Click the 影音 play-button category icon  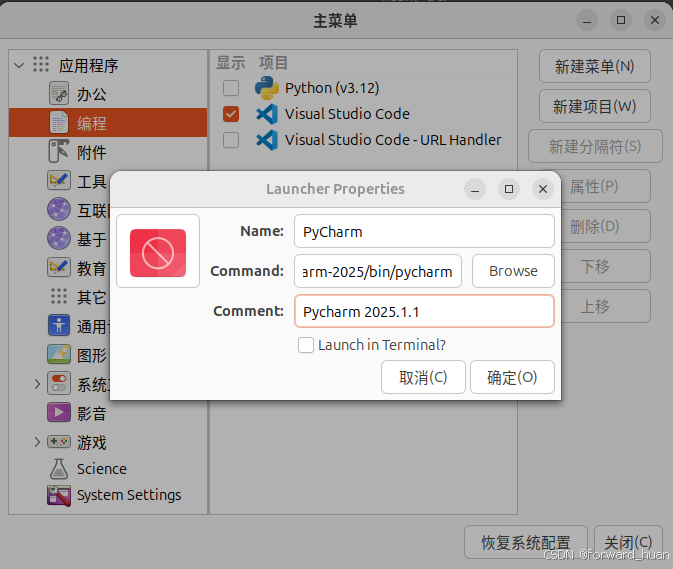coord(59,412)
